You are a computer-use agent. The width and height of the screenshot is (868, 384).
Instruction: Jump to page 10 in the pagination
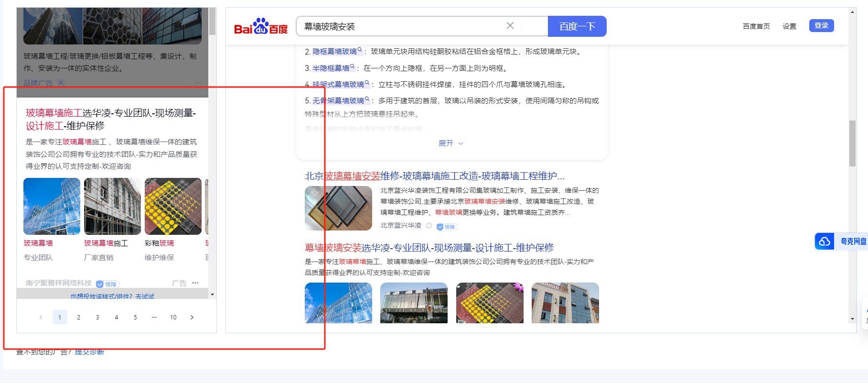coord(173,317)
